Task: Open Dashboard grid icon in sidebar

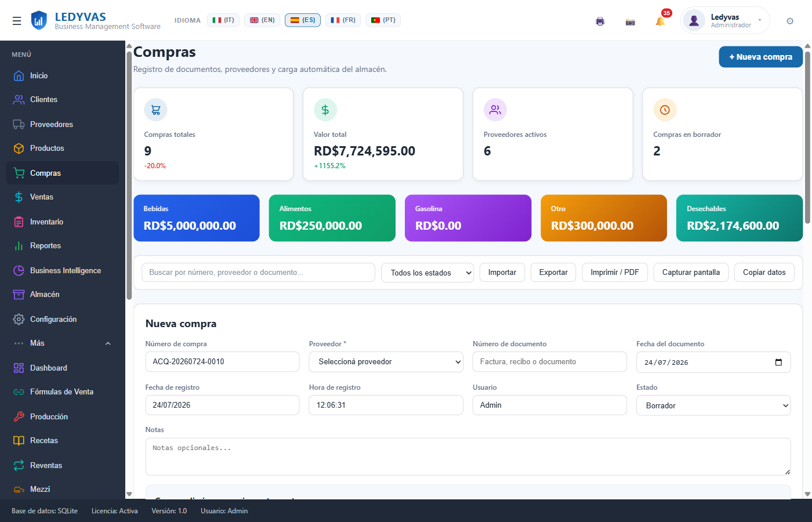Action: pos(19,368)
